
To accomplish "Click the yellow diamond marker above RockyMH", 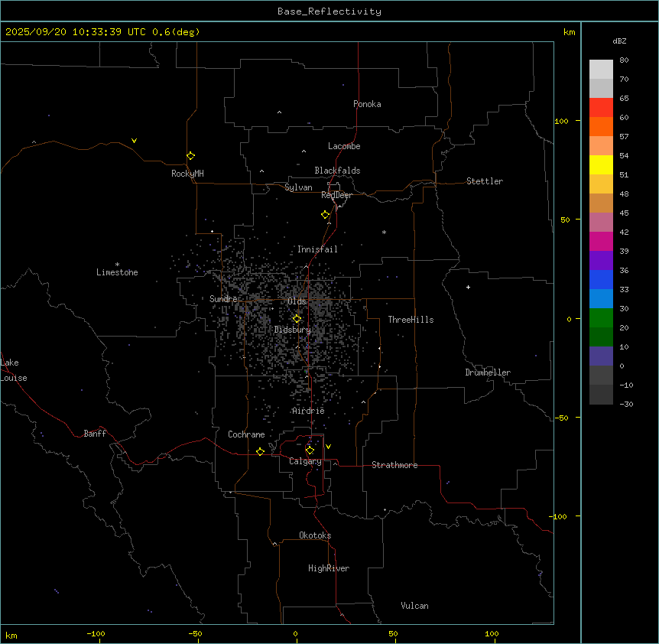I will [190, 155].
